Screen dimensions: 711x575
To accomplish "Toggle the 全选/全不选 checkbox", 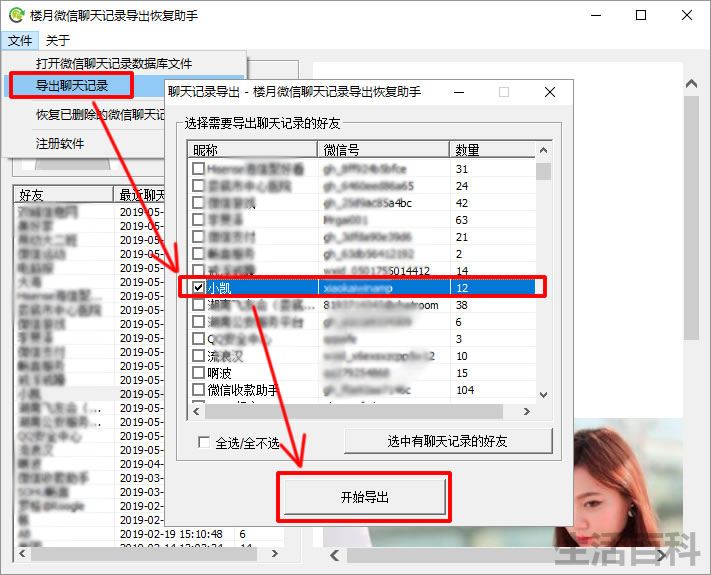I will pos(204,442).
